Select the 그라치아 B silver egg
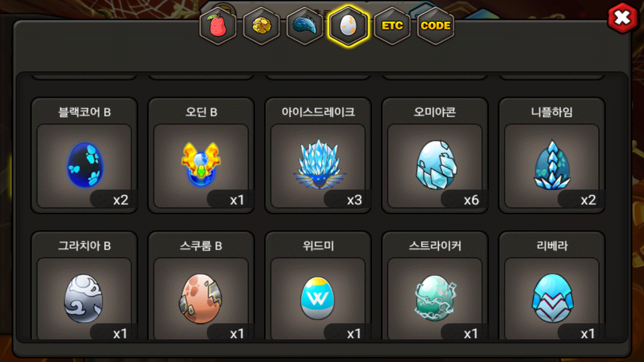The image size is (644, 362). (84, 286)
